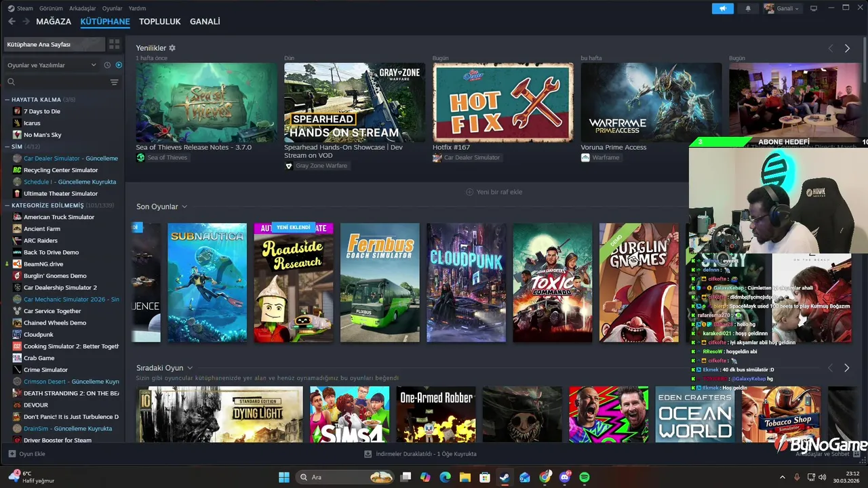868x488 pixels.
Task: Select 7 Days to Die in library
Action: [42, 111]
